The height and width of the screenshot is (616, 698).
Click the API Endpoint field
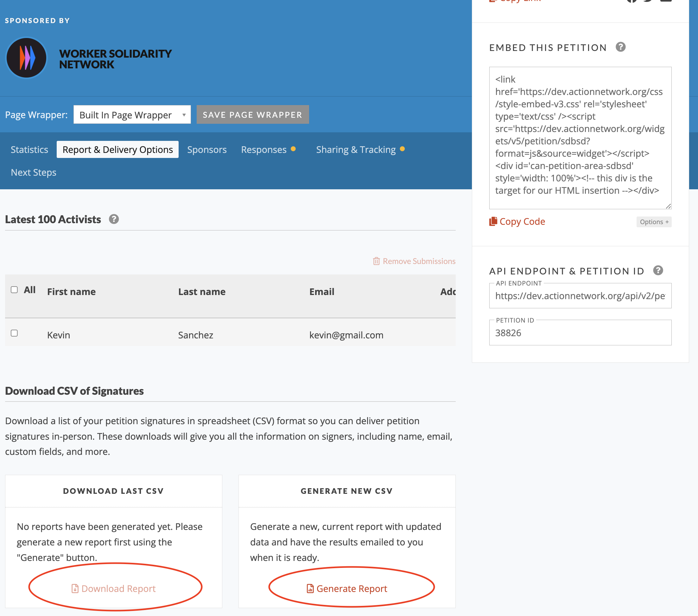click(x=580, y=296)
